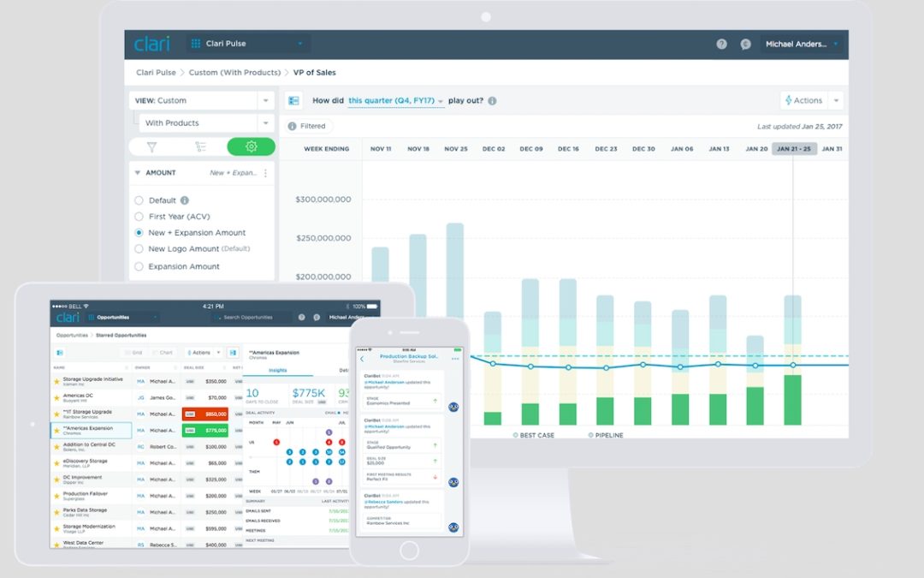Select the funnel filter tab icon
The width and height of the screenshot is (924, 578).
(x=152, y=147)
